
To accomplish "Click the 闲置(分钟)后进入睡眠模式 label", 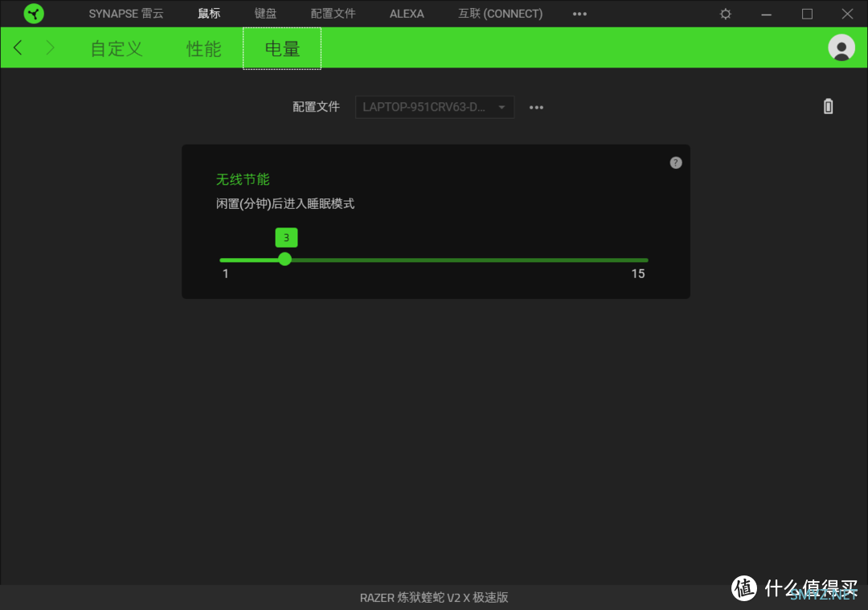I will 285,203.
